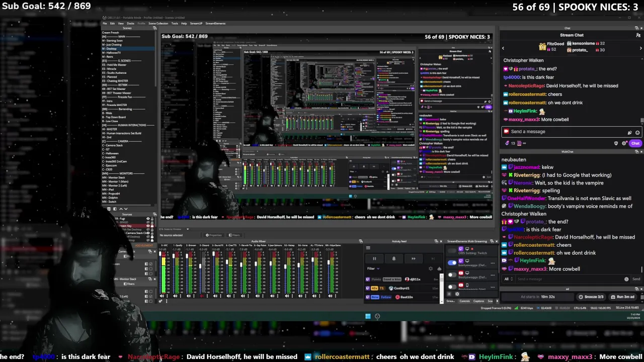This screenshot has width=644, height=362.
Task: Switch to the Controls dock tab
Action: (464, 301)
